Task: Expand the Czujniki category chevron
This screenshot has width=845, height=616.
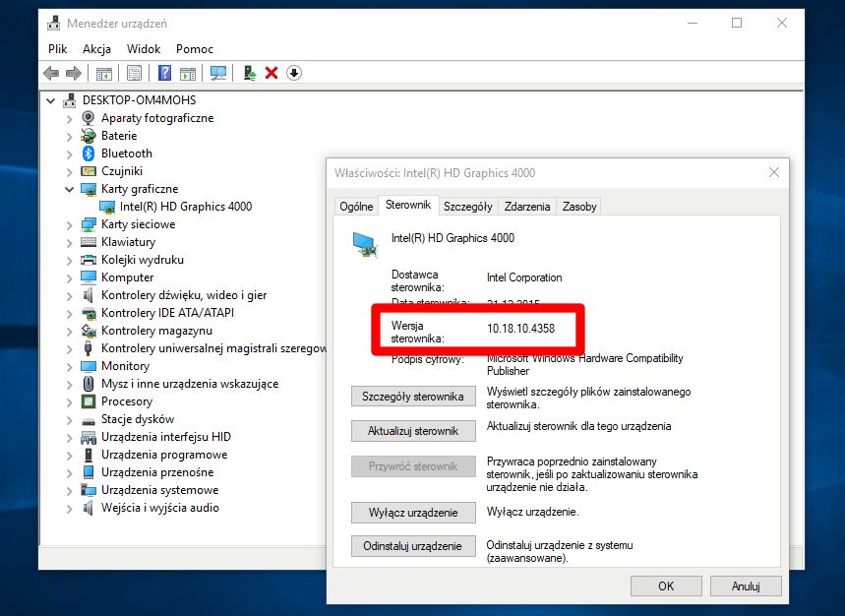Action: (69, 172)
